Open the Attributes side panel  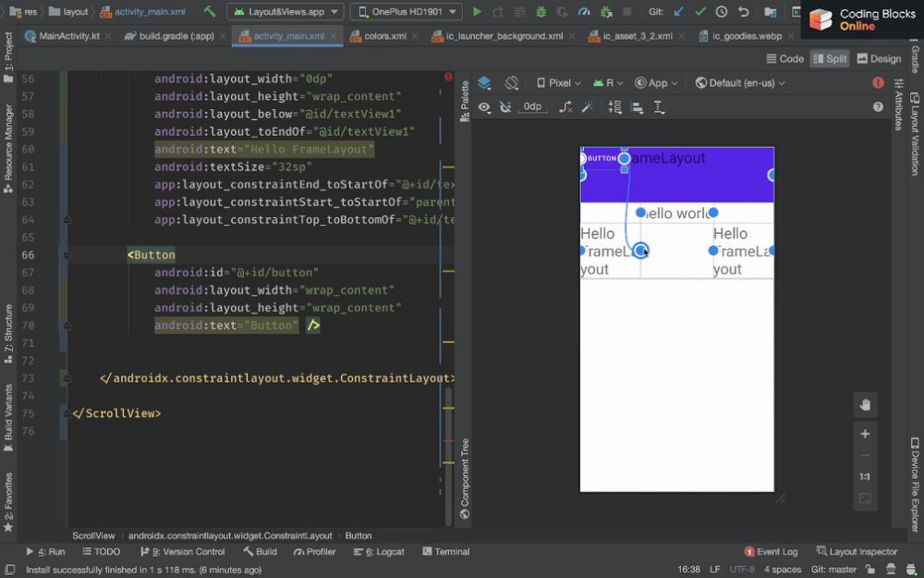pyautogui.click(x=899, y=105)
